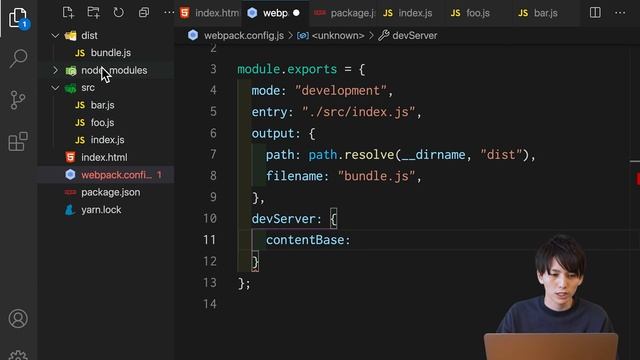This screenshot has height=360, width=640.
Task: Open editor more actions ellipsis
Action: tap(620, 13)
